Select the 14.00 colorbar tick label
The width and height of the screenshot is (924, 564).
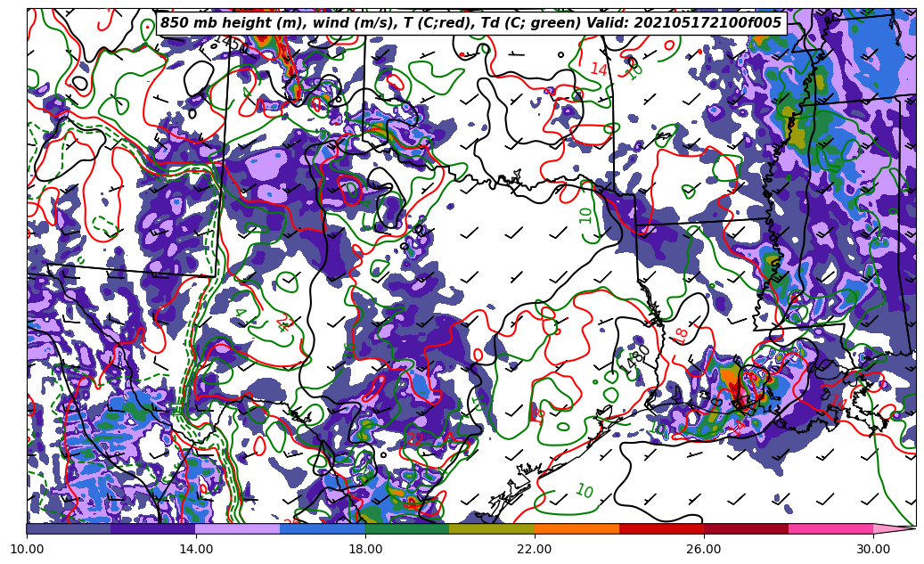point(196,549)
